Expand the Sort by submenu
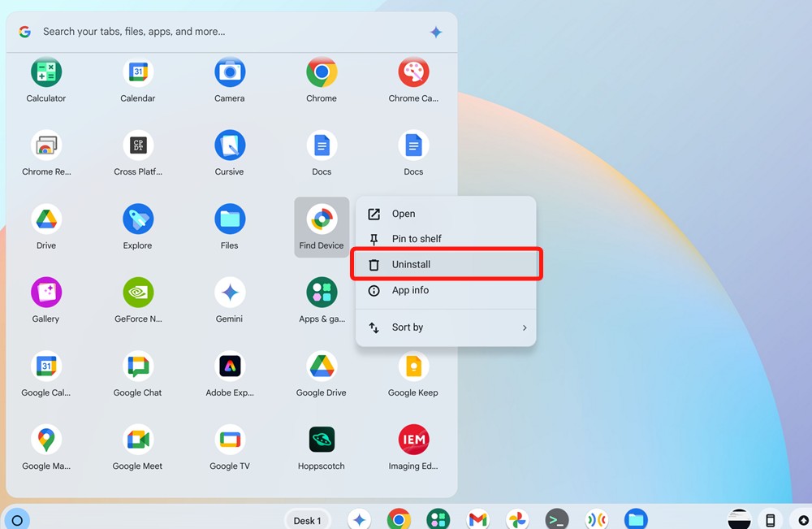This screenshot has width=812, height=529. click(446, 327)
